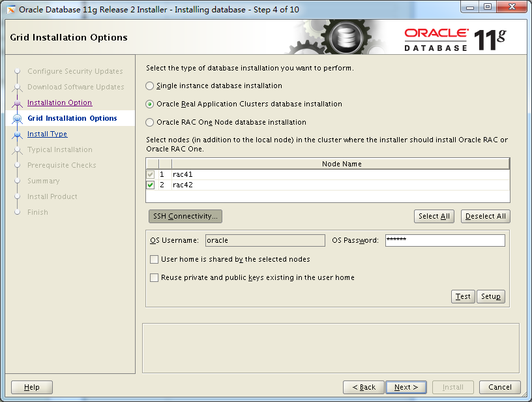Select the Grid Installation Options step
Screen dimensions: 532x402
72,118
